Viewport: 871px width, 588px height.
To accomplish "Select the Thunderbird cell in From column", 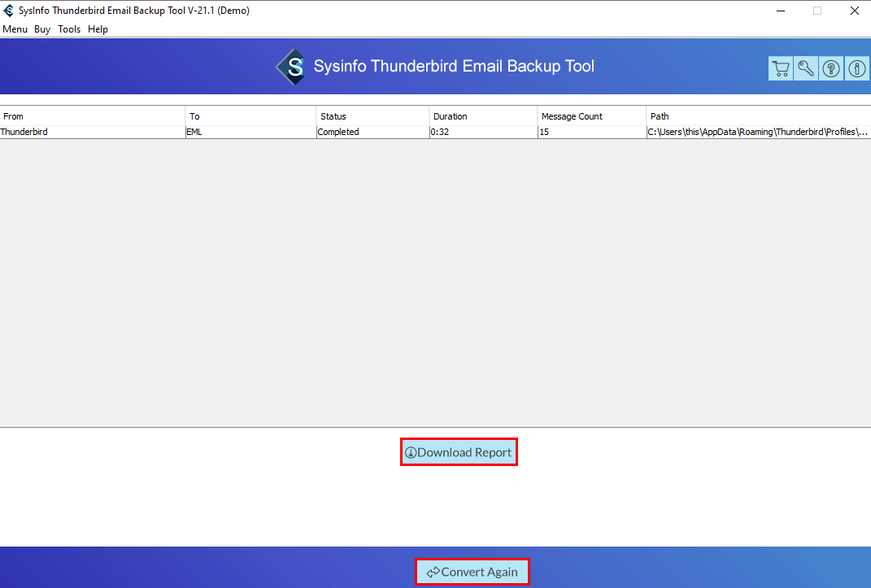I will (92, 132).
